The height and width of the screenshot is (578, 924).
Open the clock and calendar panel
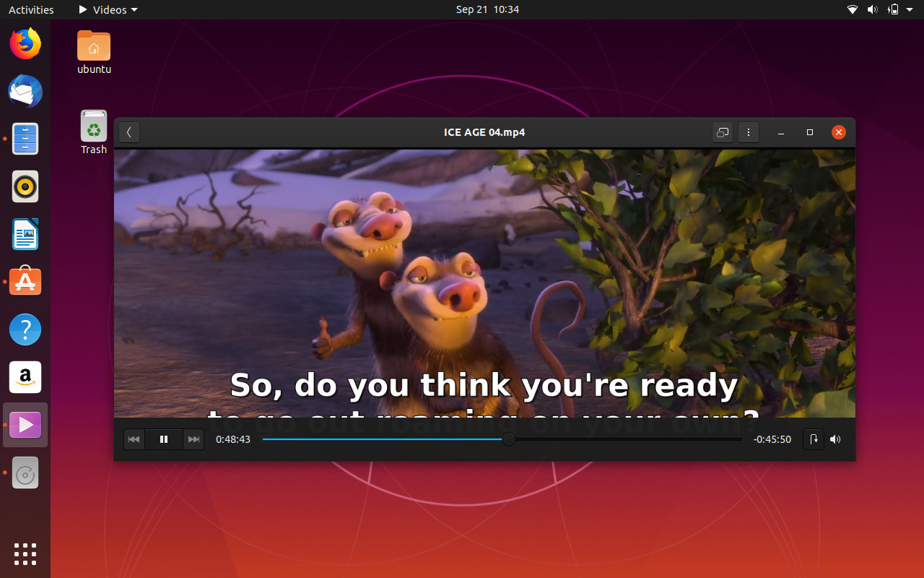point(487,9)
